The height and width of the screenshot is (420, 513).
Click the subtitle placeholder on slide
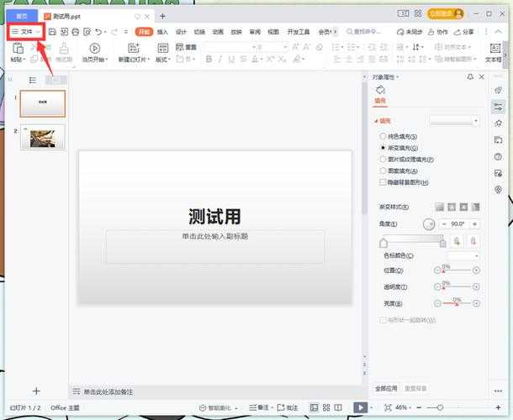(215, 246)
